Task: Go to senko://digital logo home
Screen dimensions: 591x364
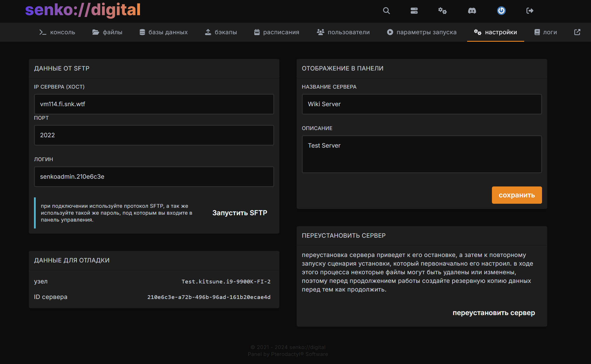Action: (x=83, y=10)
